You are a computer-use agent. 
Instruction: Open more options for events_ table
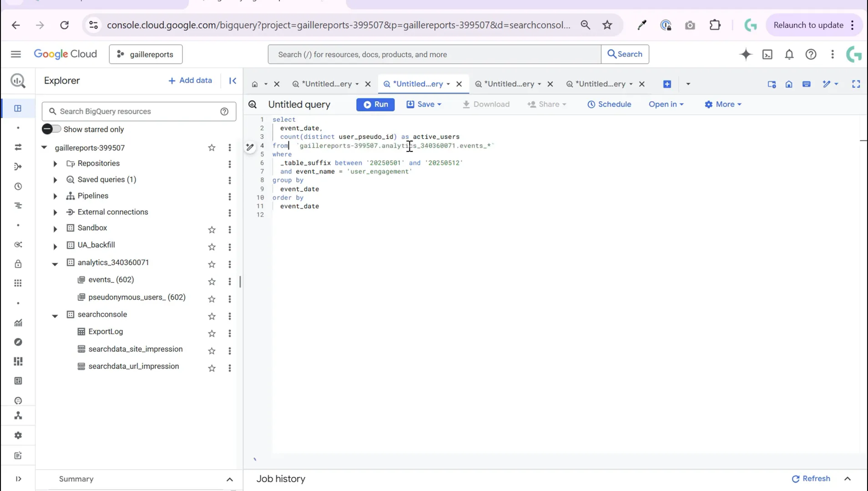click(x=230, y=281)
